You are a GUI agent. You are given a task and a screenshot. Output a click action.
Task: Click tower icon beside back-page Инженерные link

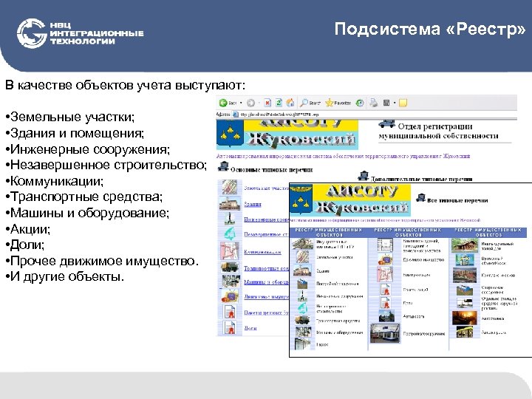[230, 219]
